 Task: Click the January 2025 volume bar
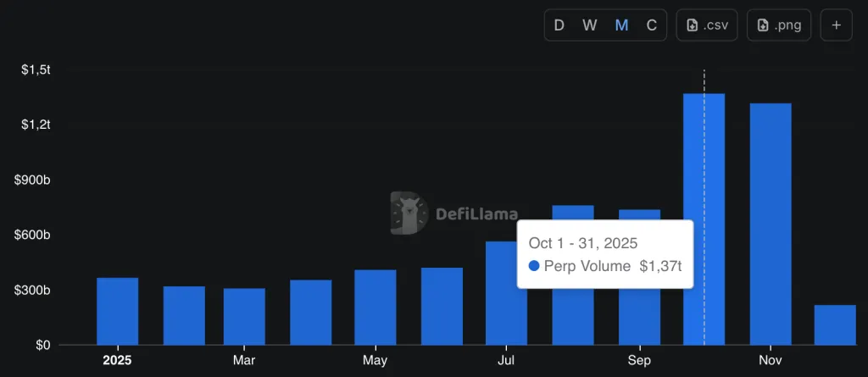pos(118,312)
